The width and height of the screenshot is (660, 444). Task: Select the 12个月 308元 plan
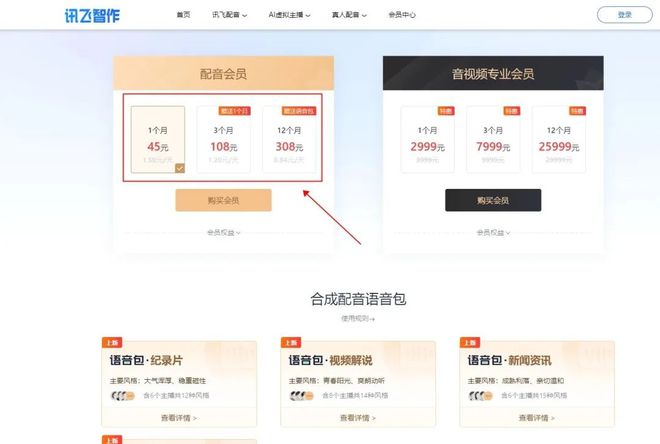point(289,139)
